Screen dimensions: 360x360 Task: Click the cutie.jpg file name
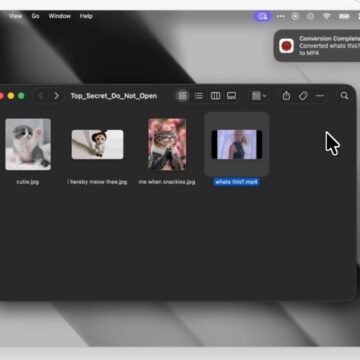[28, 182]
